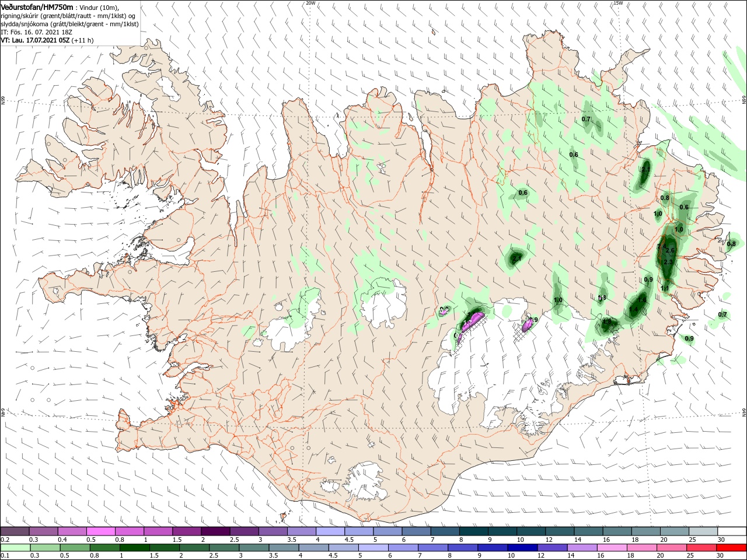Image resolution: width=747 pixels, height=560 pixels.
Task: Pick the darkest purple swatch in the snow scale
Action: click(215, 531)
